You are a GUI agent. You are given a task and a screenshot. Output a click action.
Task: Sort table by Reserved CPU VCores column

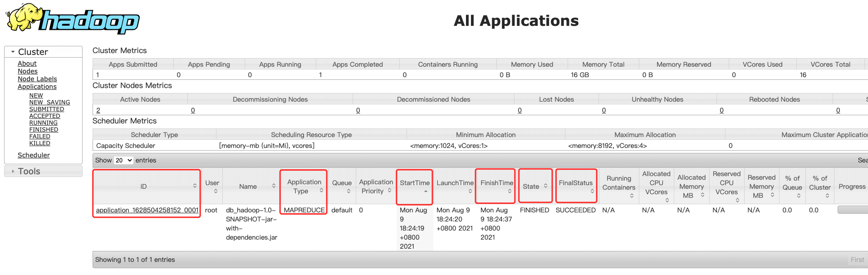point(726,187)
